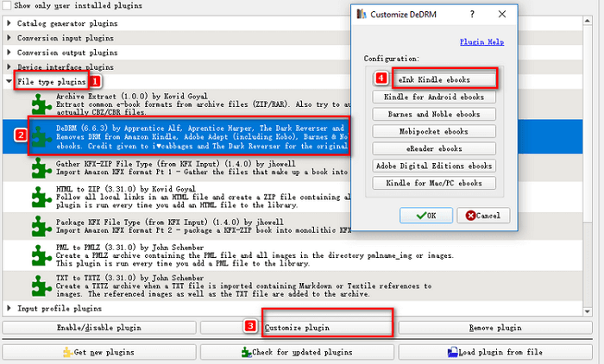The image size is (604, 364).
Task: Click Get new plugins button
Action: [x=99, y=352]
